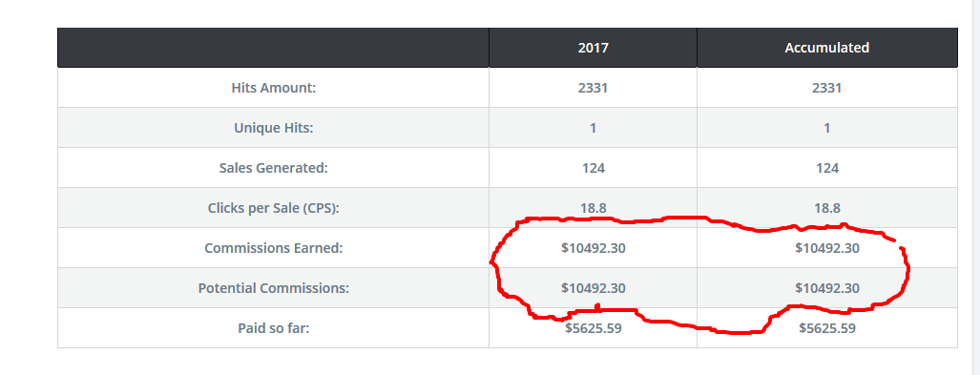Click the Sales Generated label
Screen dimensions: 980x375
point(274,168)
